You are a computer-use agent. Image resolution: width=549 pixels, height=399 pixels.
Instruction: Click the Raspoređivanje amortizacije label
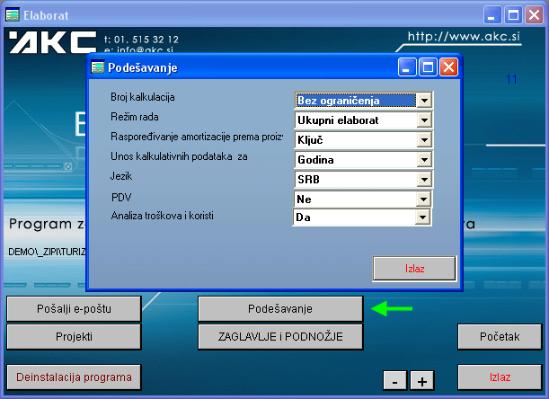click(196, 136)
